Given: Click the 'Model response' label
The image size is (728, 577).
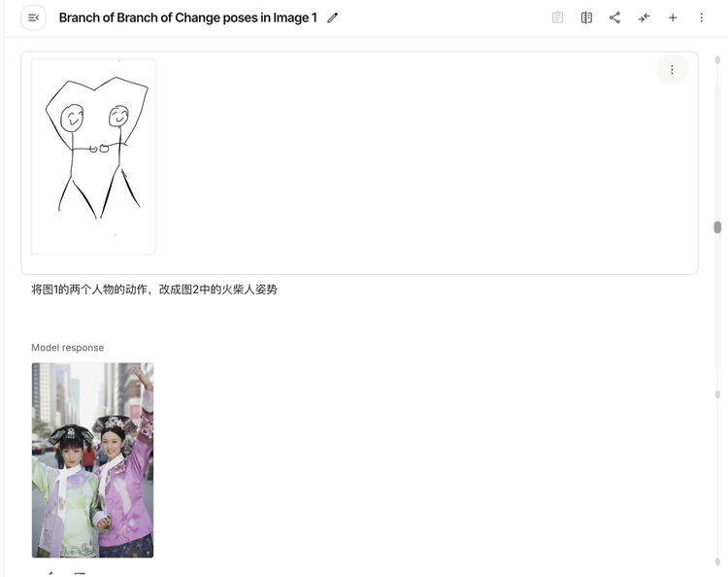Looking at the screenshot, I should tap(67, 348).
